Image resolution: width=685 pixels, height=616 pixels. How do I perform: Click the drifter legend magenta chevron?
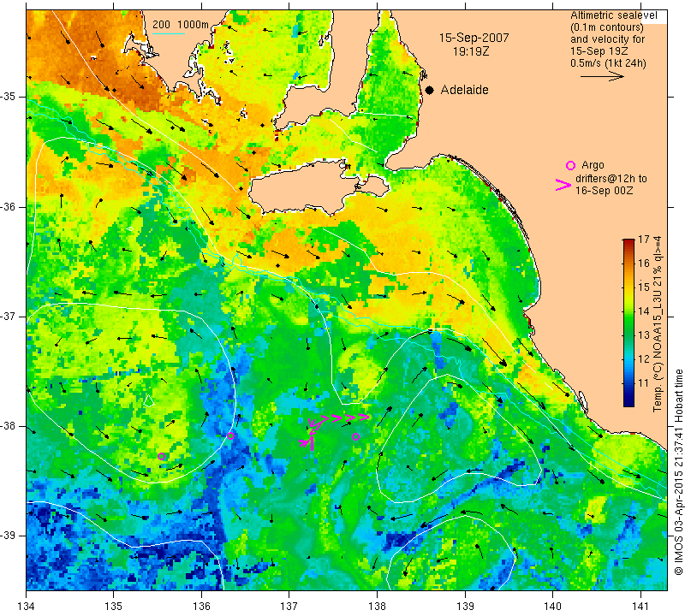tap(563, 185)
